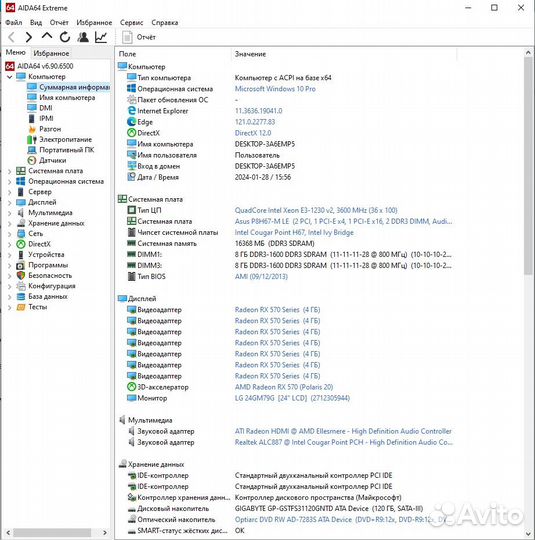
Task: Expand the Системная плата tree node
Action: [x=10, y=171]
